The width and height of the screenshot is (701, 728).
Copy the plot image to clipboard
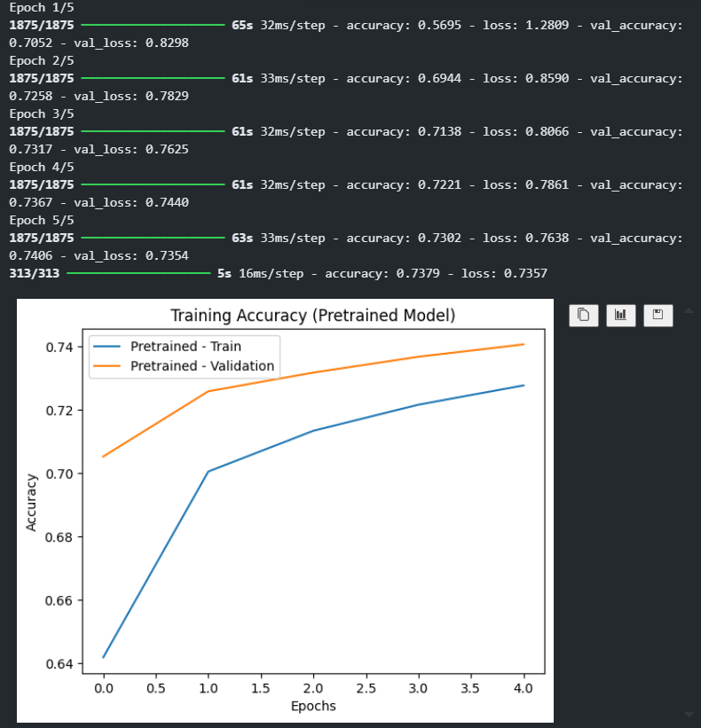point(584,316)
